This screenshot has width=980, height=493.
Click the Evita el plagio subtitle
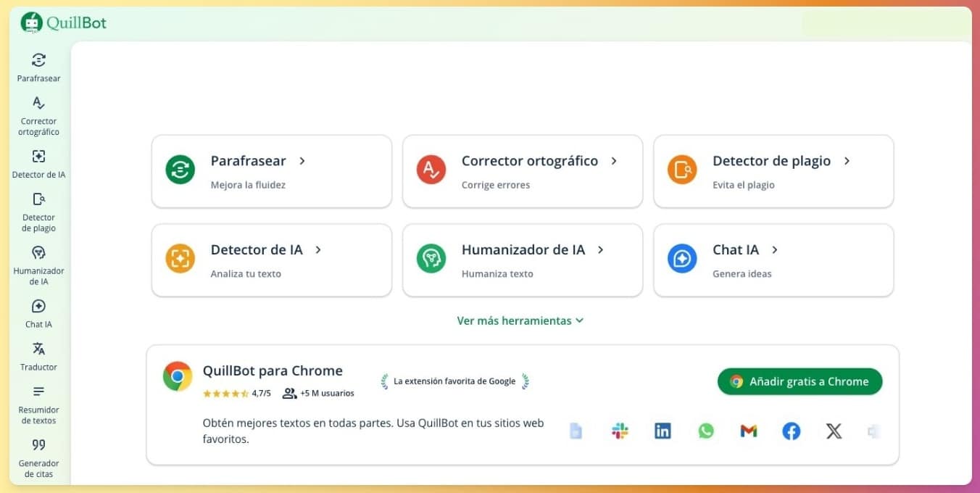[744, 185]
